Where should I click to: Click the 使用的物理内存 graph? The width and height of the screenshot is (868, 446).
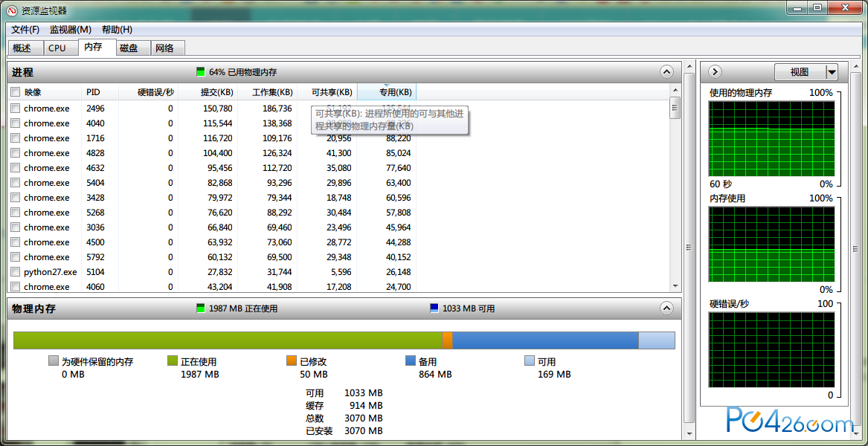(x=771, y=139)
